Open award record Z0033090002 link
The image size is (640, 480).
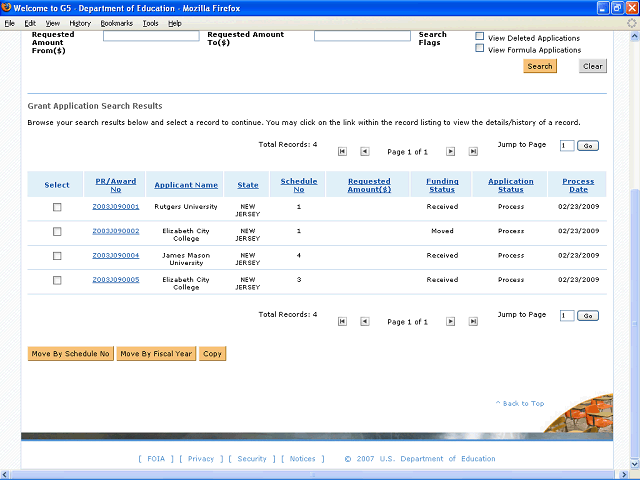click(116, 231)
